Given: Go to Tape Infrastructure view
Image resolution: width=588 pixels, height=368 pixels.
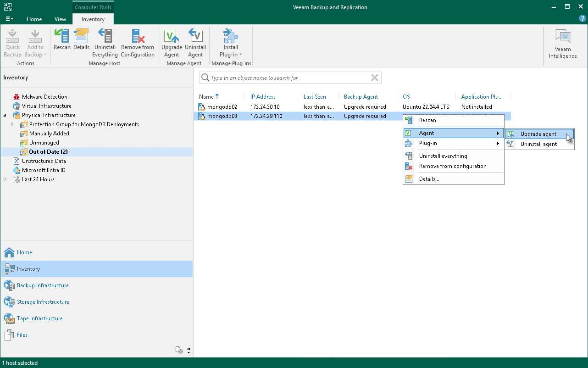Looking at the screenshot, I should [x=39, y=318].
